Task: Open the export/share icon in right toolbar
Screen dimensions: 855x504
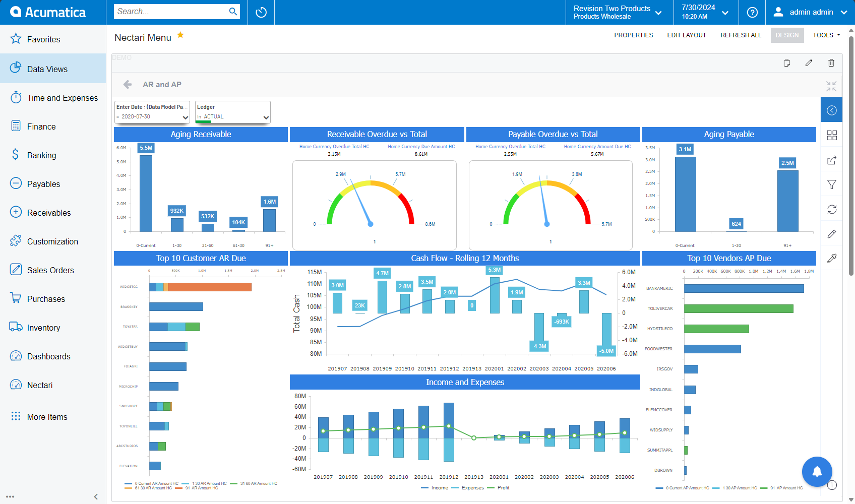Action: click(832, 160)
